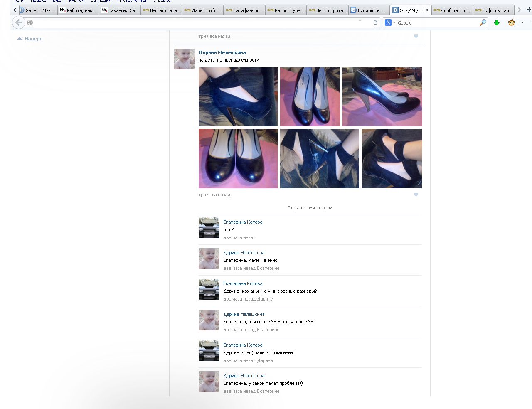Open fourth photo of leather pump toes
This screenshot has width=532, height=409.
tap(238, 158)
